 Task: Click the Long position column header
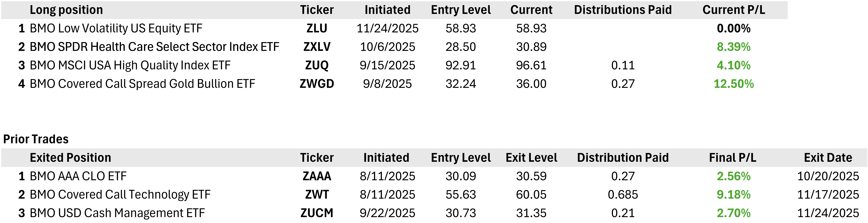tap(66, 10)
